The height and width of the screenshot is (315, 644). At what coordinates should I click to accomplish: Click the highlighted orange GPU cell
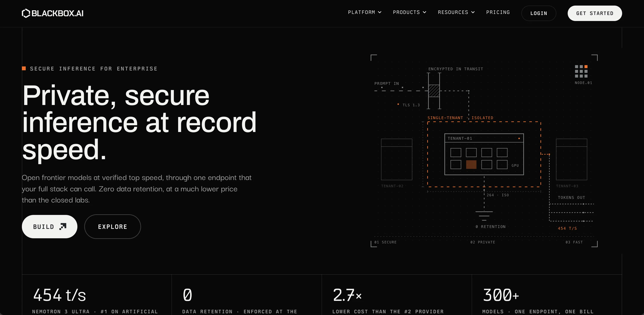471,165
